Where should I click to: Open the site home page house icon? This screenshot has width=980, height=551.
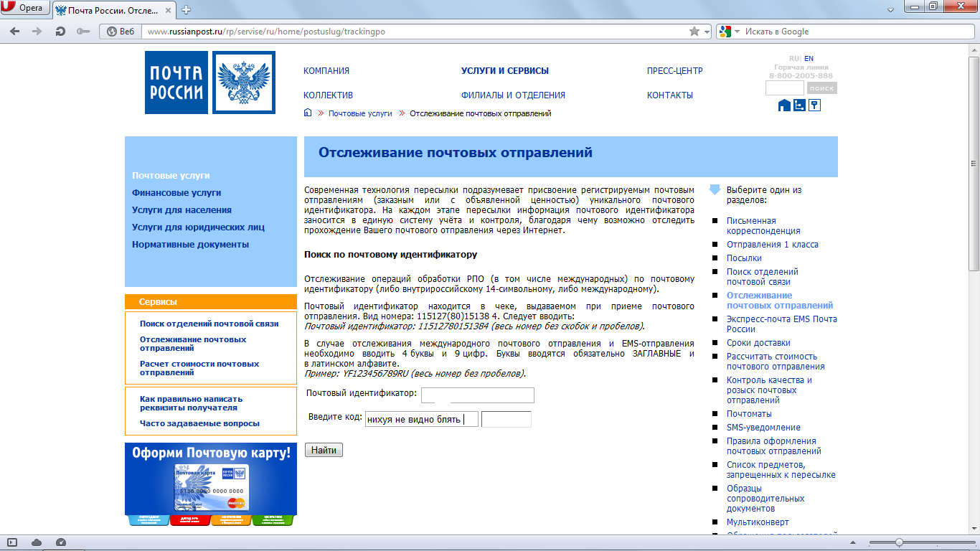pos(784,105)
